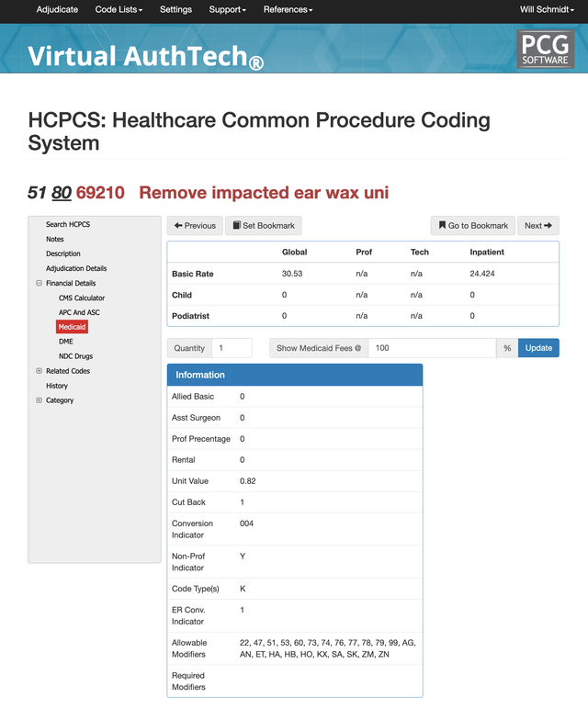Click the PCG Software logo

pyautogui.click(x=546, y=50)
